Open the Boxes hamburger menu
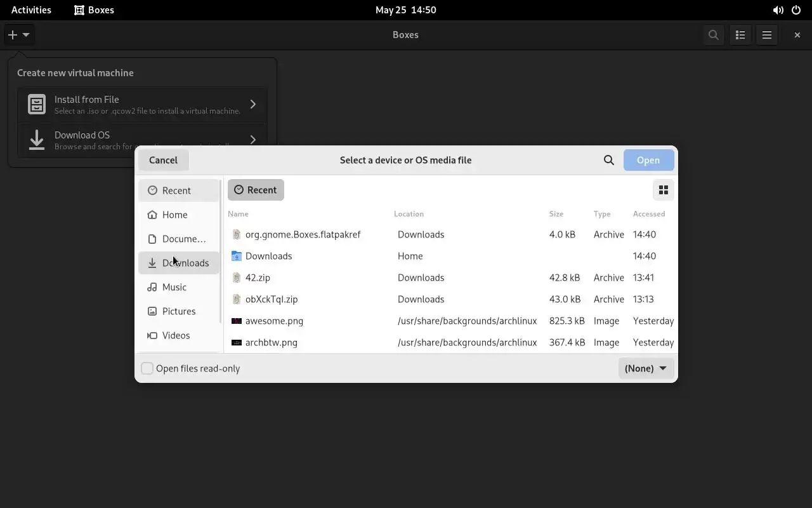The image size is (812, 508). pos(767,35)
